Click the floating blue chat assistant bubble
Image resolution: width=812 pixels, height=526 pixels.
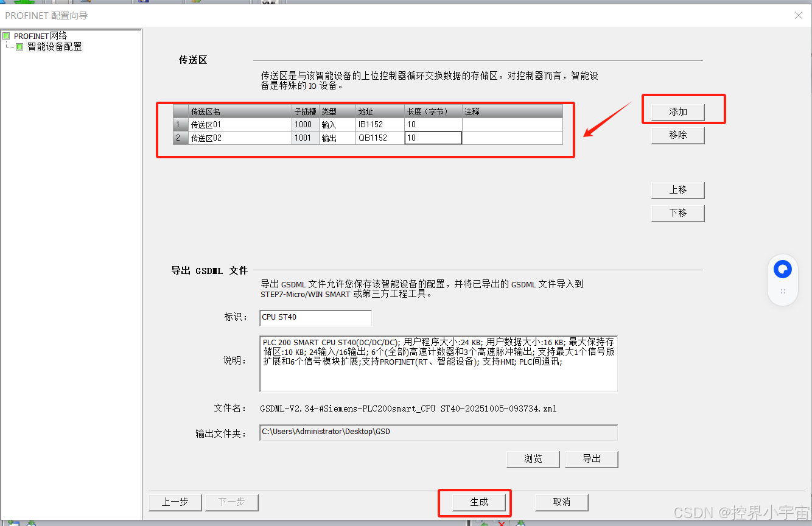[782, 268]
